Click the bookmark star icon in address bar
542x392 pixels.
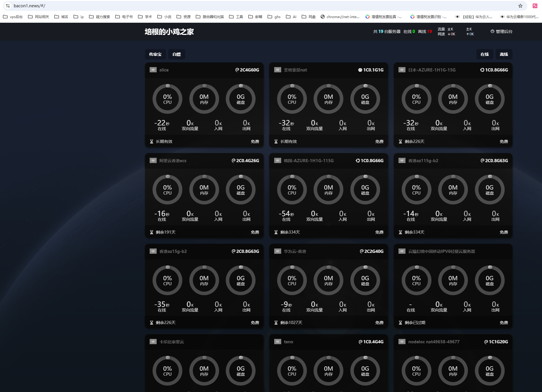(x=520, y=6)
